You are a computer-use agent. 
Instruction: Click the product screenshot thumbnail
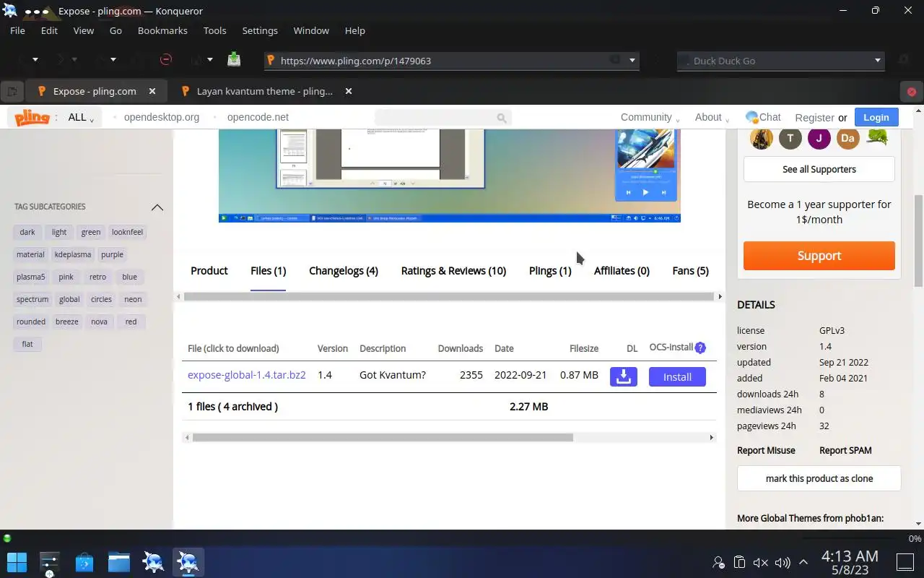[x=449, y=176]
